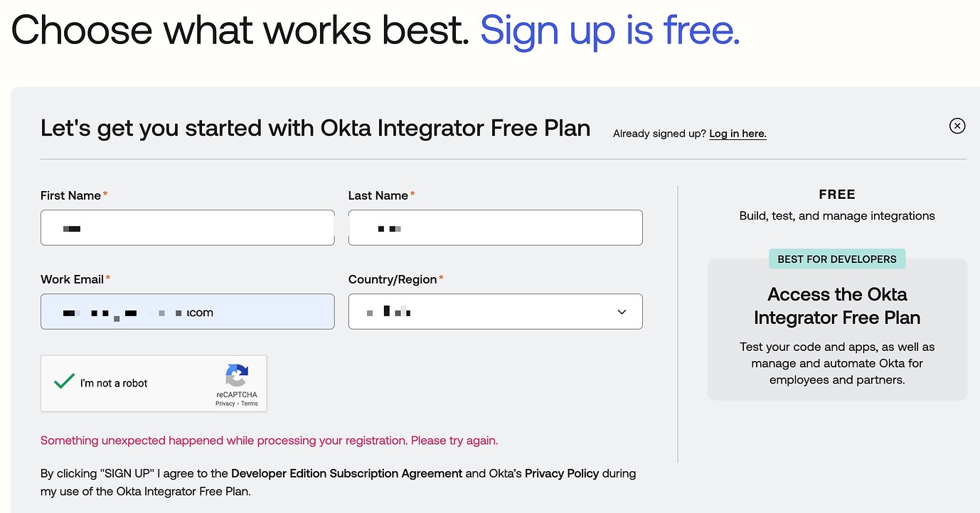This screenshot has height=513, width=980.
Task: Open the Country/Region dropdown
Action: pos(495,311)
